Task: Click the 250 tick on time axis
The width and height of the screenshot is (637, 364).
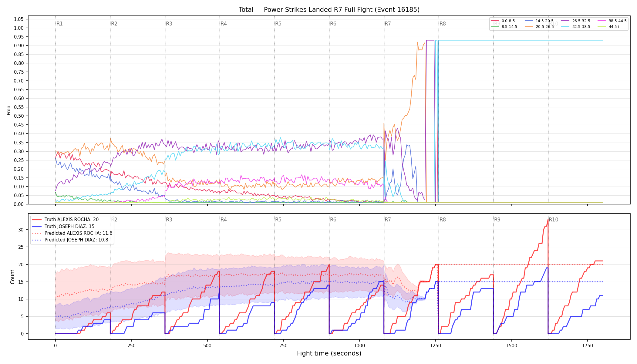Action: [x=131, y=345]
